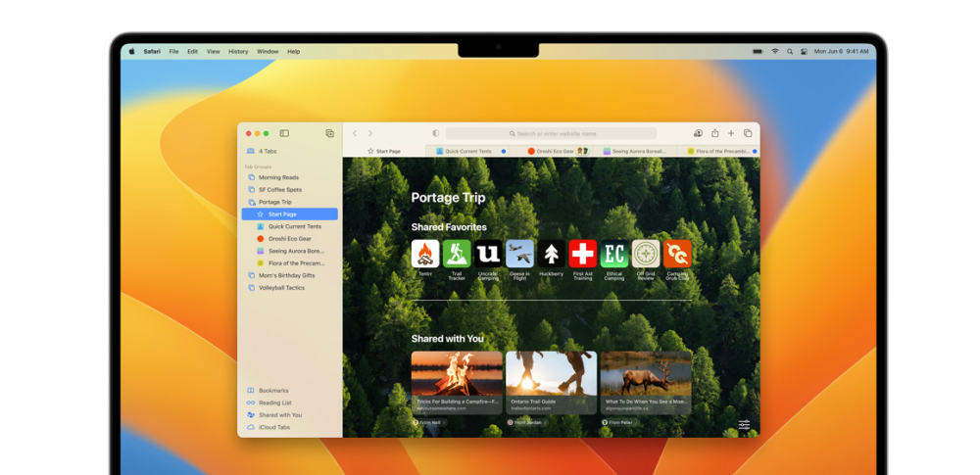
Task: Open Spotlight search in the menu bar
Action: 789,51
